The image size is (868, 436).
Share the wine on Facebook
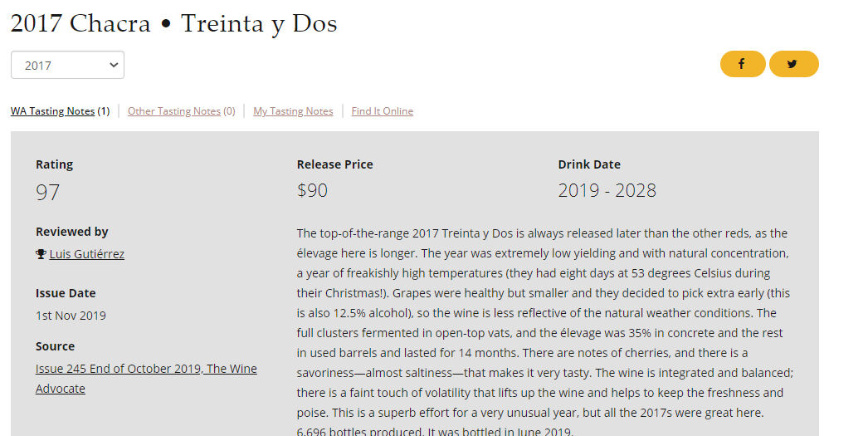point(743,64)
